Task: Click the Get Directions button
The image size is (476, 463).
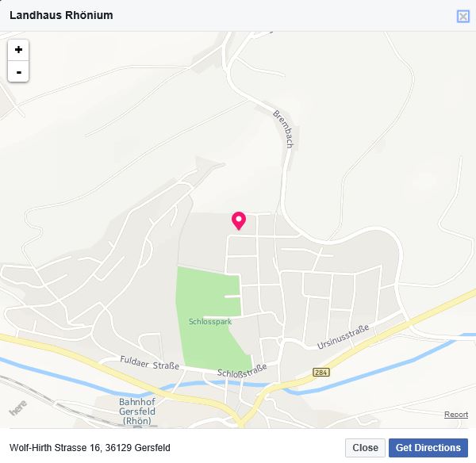Action: 428,447
